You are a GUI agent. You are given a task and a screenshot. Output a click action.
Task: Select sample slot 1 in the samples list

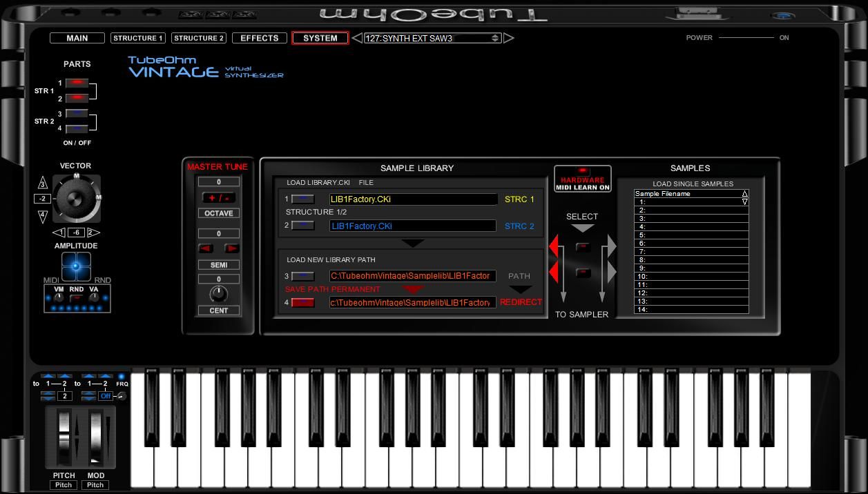point(691,202)
